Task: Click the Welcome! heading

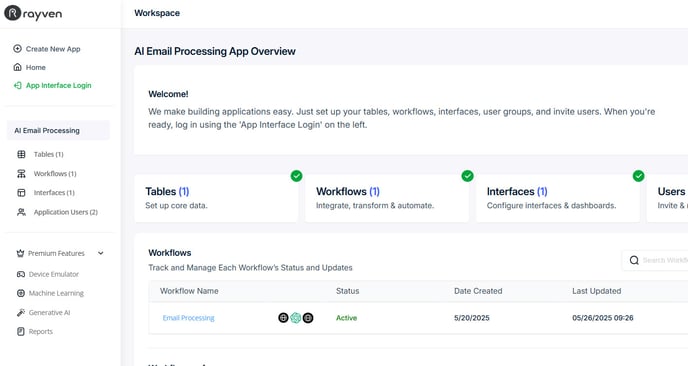Action: [168, 94]
